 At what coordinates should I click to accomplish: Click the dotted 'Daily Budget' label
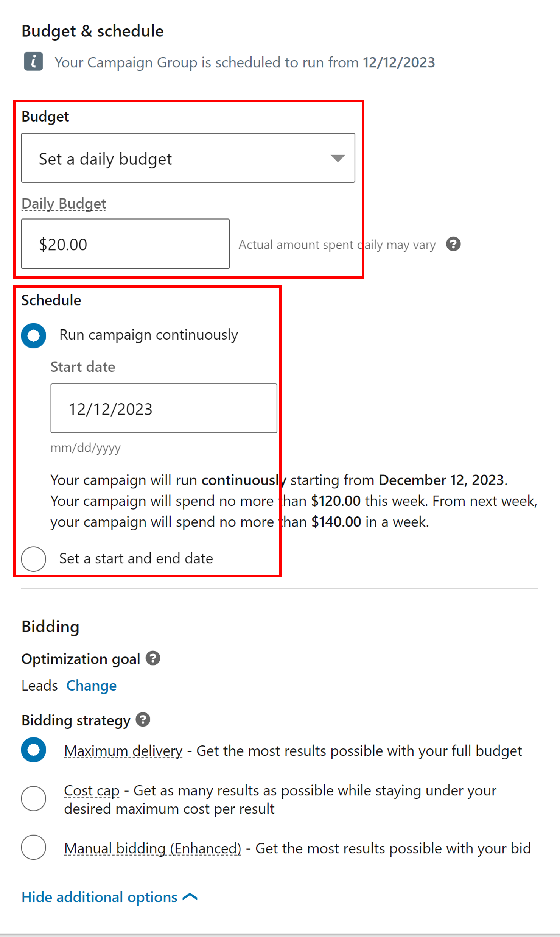pos(64,203)
